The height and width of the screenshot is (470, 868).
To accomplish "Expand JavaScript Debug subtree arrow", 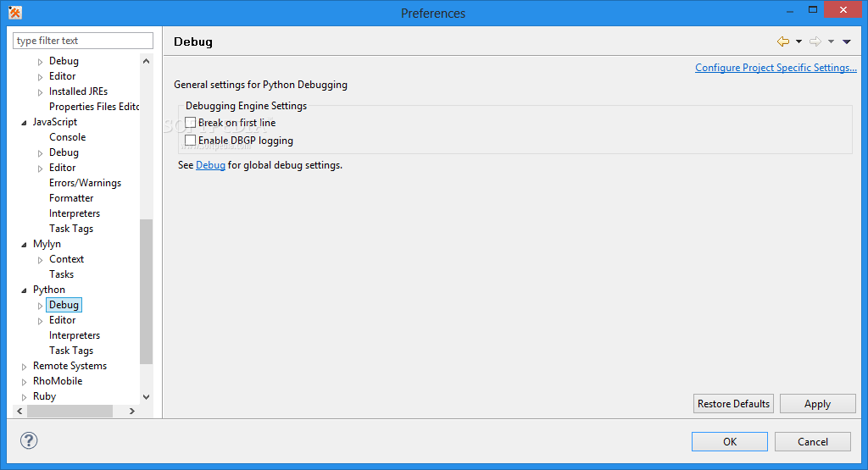I will pyautogui.click(x=40, y=152).
